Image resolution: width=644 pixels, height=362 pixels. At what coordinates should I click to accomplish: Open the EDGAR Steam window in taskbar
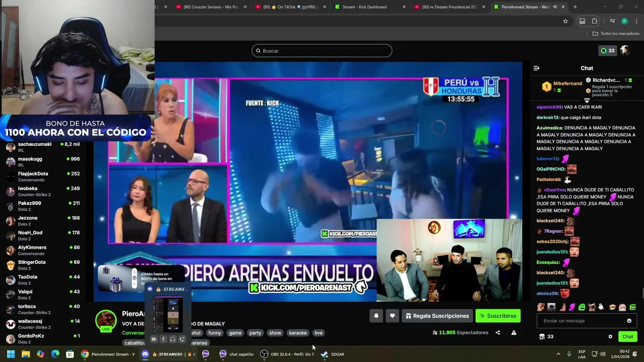point(333,354)
